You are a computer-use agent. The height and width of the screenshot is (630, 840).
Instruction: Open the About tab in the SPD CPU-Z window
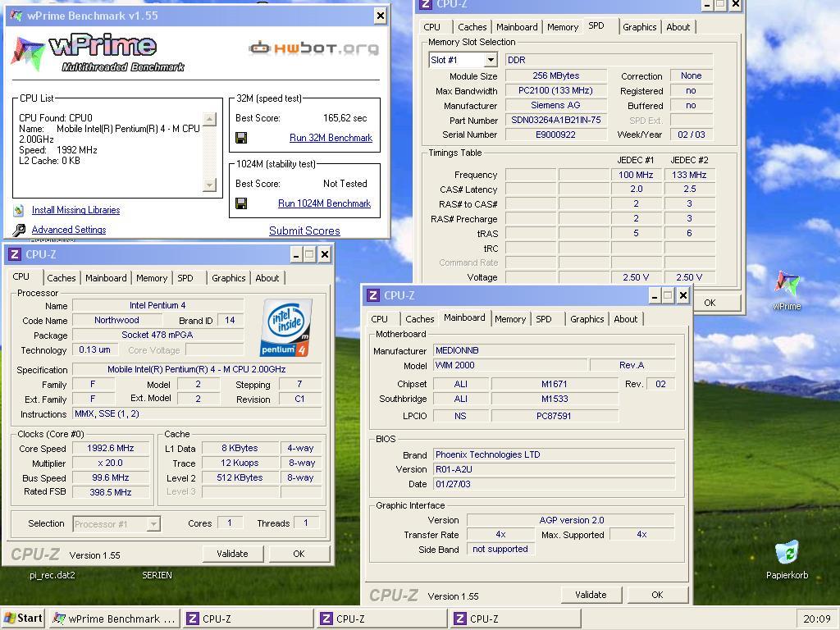coord(678,27)
